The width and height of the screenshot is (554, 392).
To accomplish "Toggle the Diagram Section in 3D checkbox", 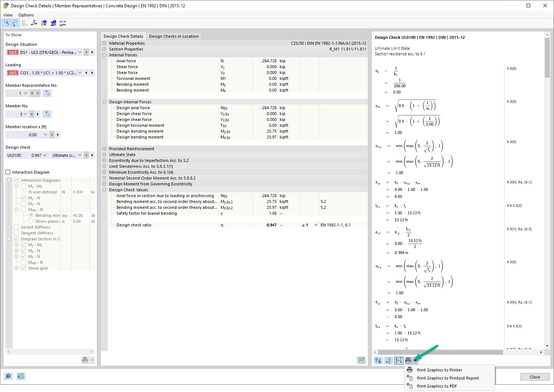I will click(16, 239).
